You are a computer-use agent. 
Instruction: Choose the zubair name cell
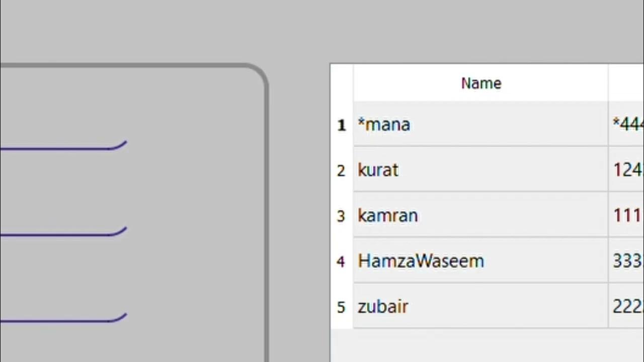(480, 307)
